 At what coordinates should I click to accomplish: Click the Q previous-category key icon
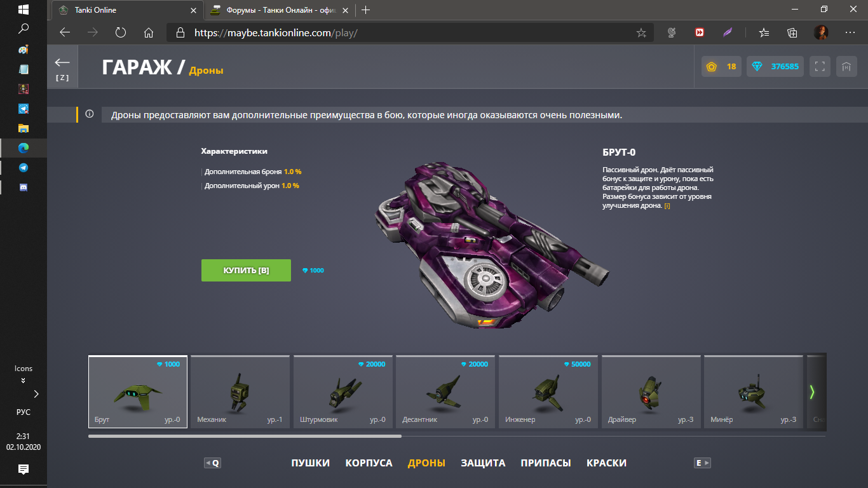click(x=212, y=463)
